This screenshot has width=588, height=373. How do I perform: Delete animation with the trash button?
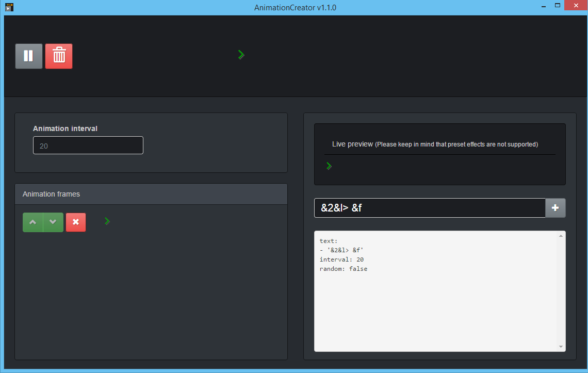point(59,56)
